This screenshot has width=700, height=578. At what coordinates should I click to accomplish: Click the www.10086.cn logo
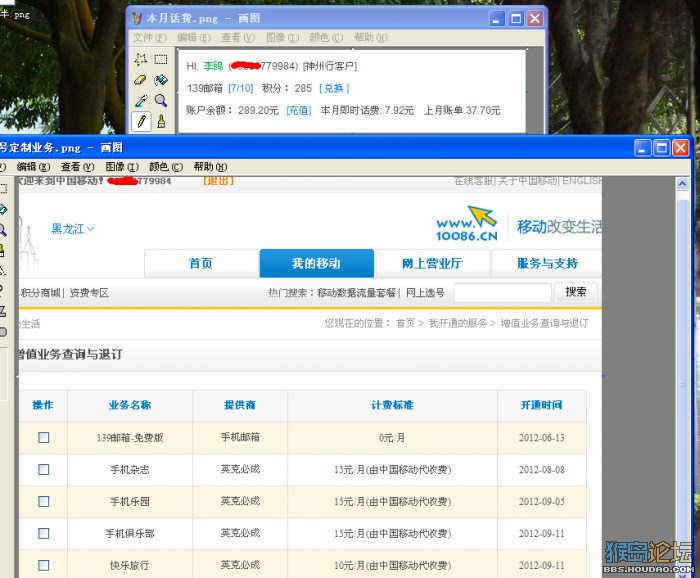point(467,224)
